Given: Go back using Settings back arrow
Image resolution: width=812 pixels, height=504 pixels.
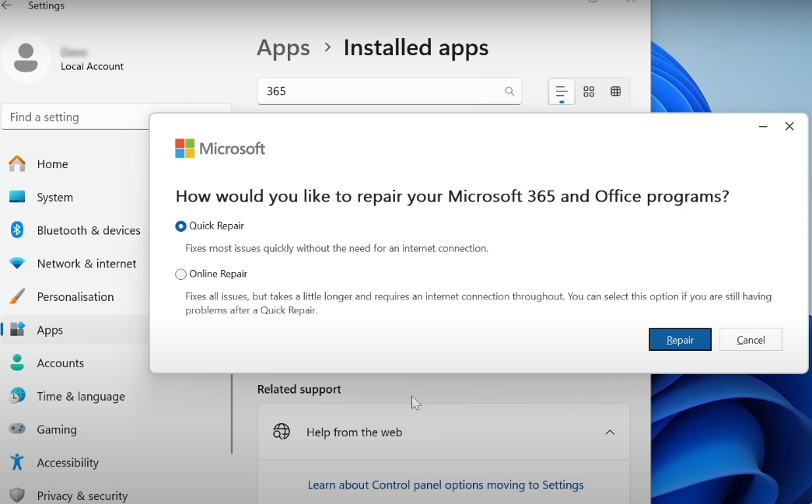Looking at the screenshot, I should pyautogui.click(x=7, y=5).
